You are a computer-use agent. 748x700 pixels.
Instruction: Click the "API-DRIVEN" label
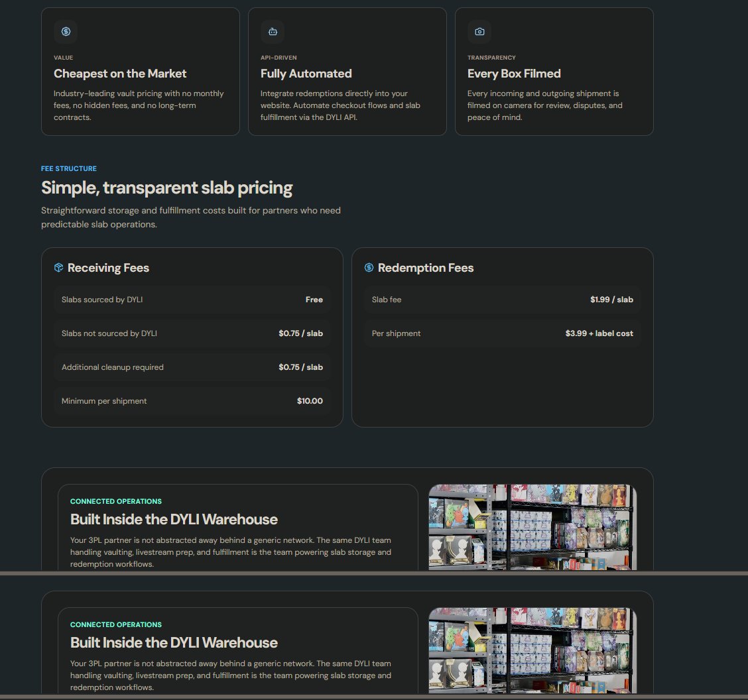point(279,58)
